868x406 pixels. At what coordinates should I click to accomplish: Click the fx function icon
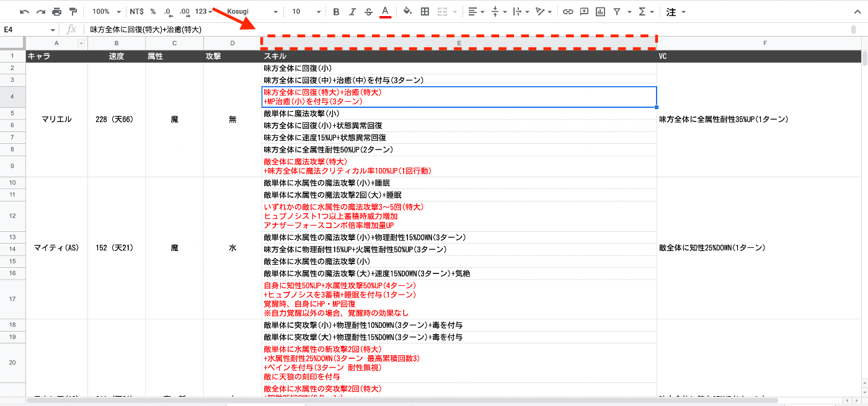click(71, 29)
